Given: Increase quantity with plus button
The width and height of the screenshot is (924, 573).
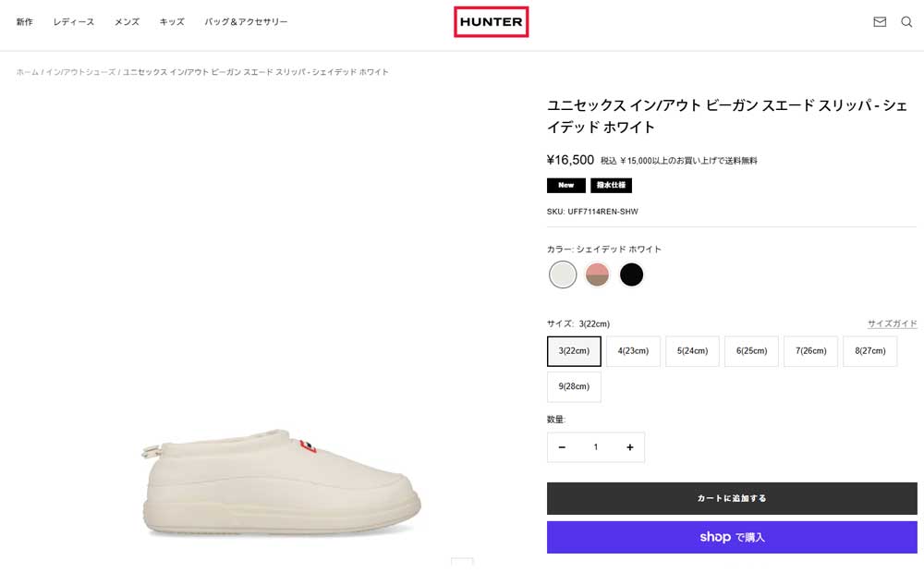Looking at the screenshot, I should pyautogui.click(x=629, y=447).
